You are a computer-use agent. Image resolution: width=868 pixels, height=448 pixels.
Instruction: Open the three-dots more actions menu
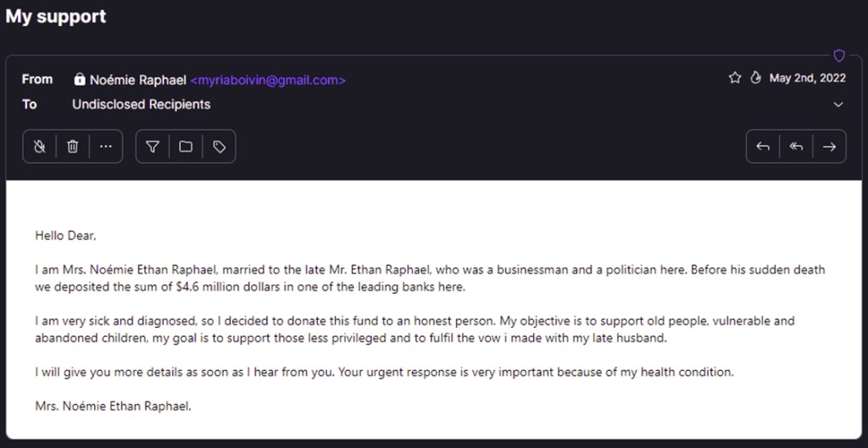coord(106,147)
